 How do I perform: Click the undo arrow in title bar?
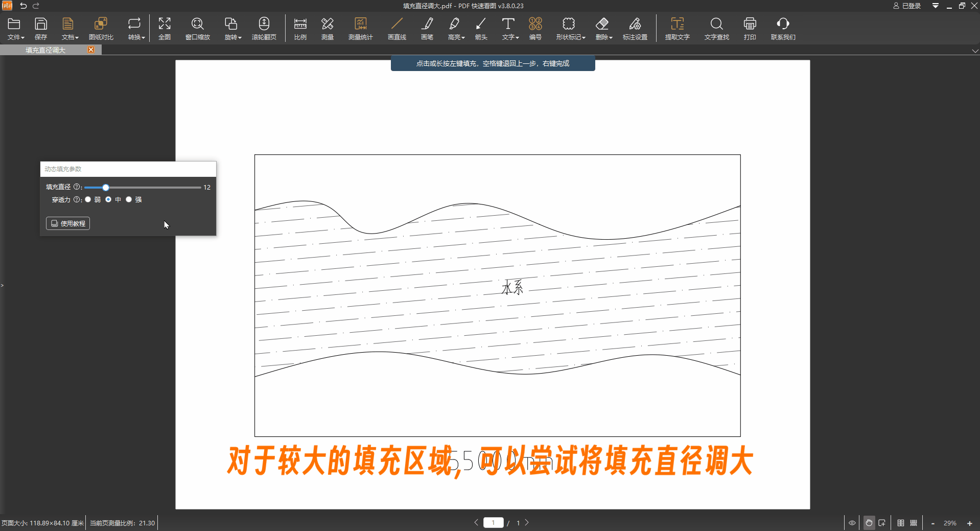click(23, 6)
